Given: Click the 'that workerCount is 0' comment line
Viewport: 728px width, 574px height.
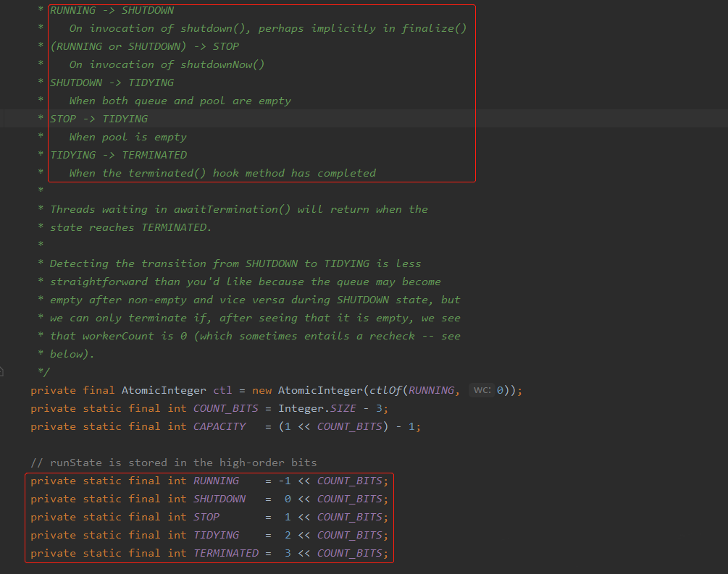Looking at the screenshot, I should point(255,336).
